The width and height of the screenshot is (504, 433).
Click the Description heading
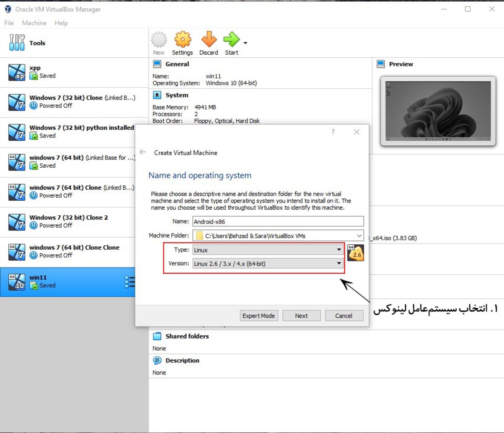(182, 360)
